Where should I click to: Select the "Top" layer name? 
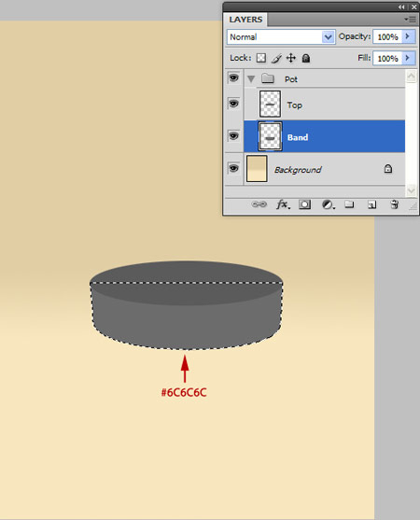294,105
